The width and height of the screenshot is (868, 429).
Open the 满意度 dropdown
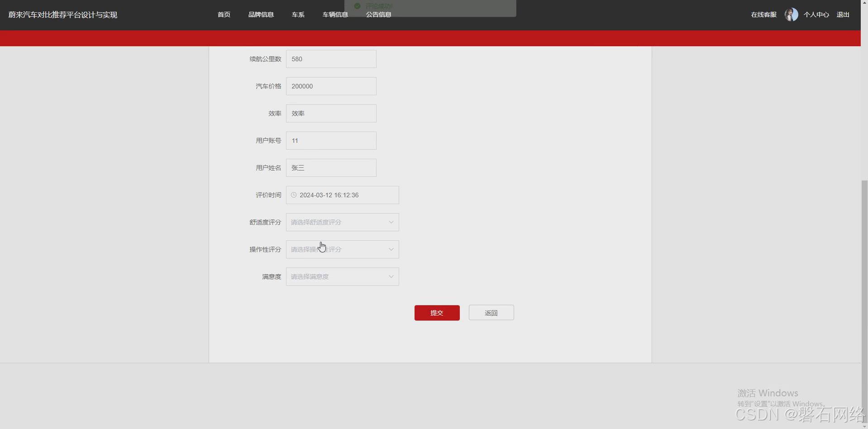click(342, 276)
